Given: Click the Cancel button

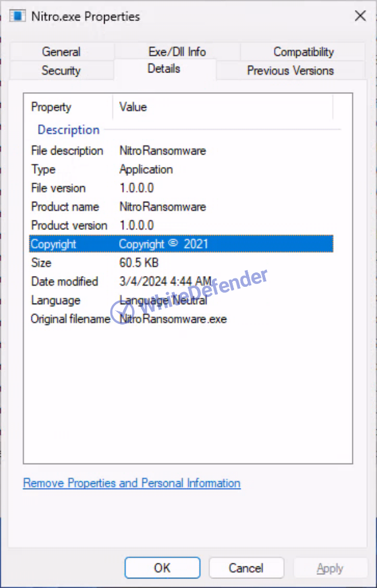Looking at the screenshot, I should point(246,568).
